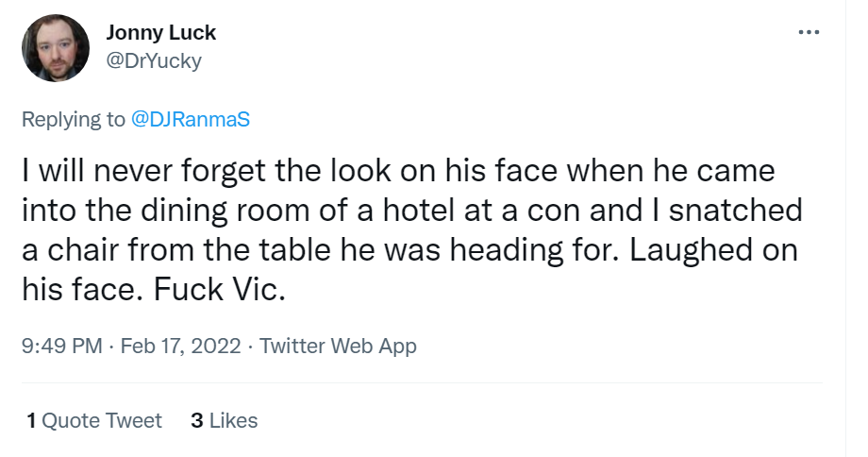This screenshot has width=868, height=457.
Task: Open the @DrYucky handle profile
Action: pyautogui.click(x=154, y=60)
